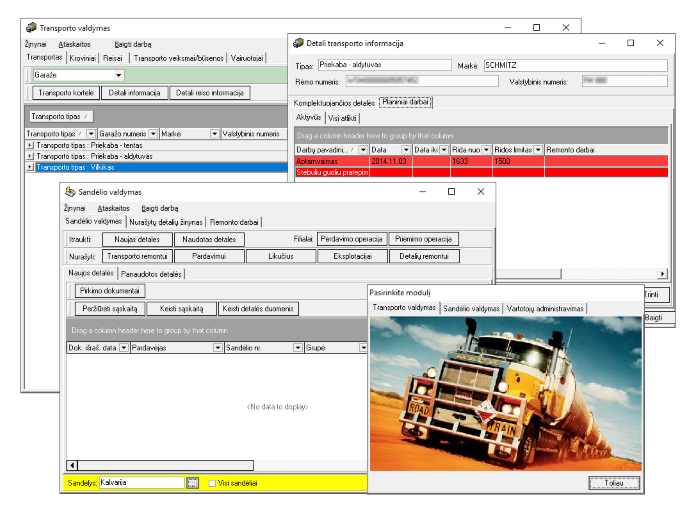Click the calendar icon beside Sandėlys field
The height and width of the screenshot is (510, 700).
click(x=192, y=483)
